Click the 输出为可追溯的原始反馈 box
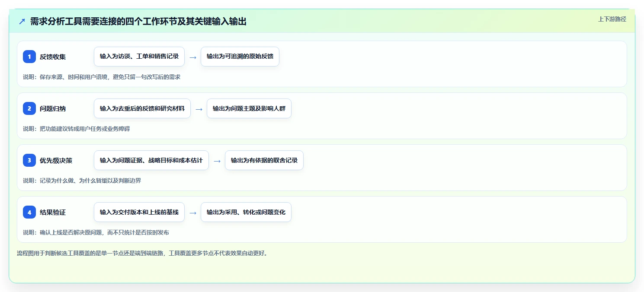644x292 pixels. 240,57
